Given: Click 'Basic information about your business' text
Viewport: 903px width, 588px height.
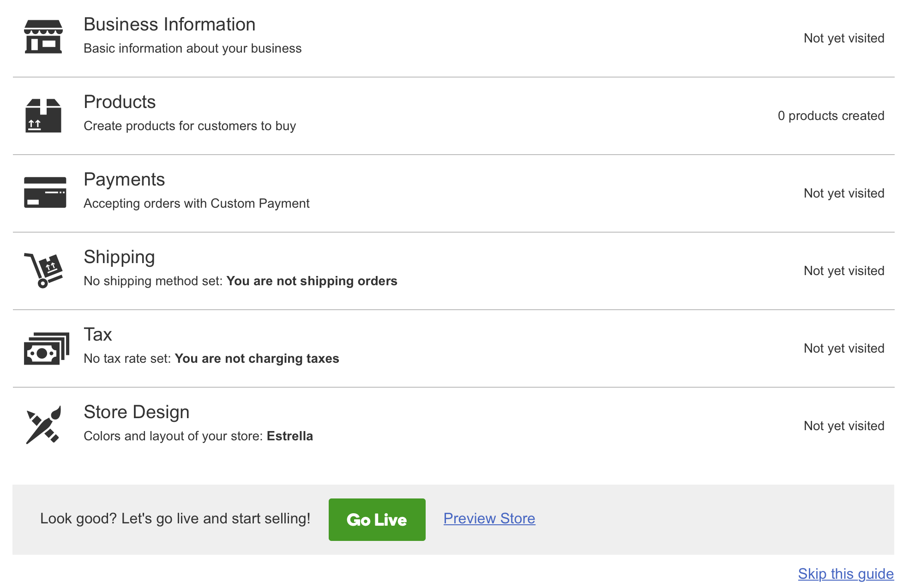Looking at the screenshot, I should point(193,48).
